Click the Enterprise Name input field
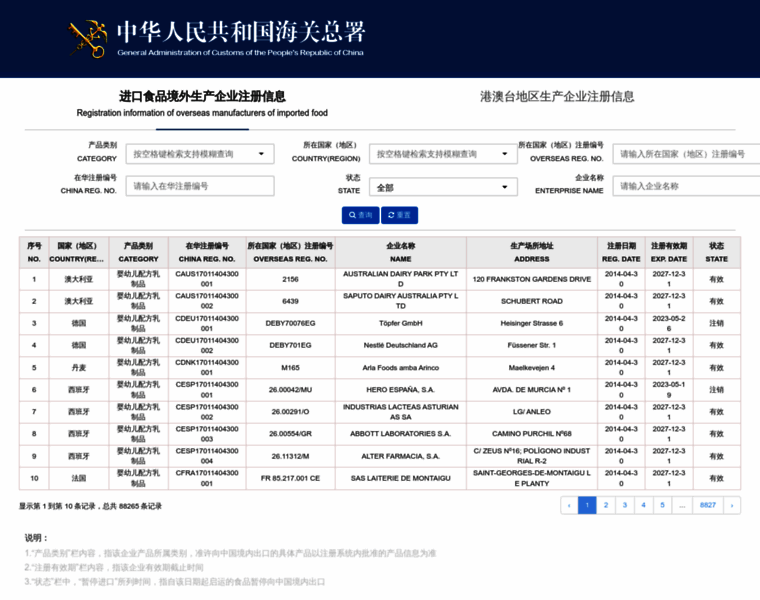This screenshot has height=600, width=760. click(685, 186)
